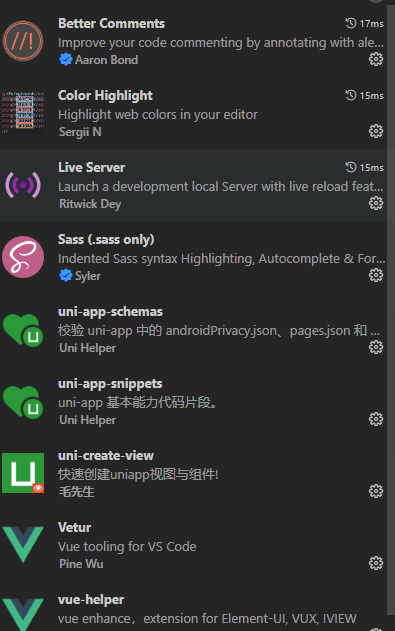This screenshot has width=395, height=631.
Task: Select the uni-app-snippets extension title
Action: coord(110,384)
